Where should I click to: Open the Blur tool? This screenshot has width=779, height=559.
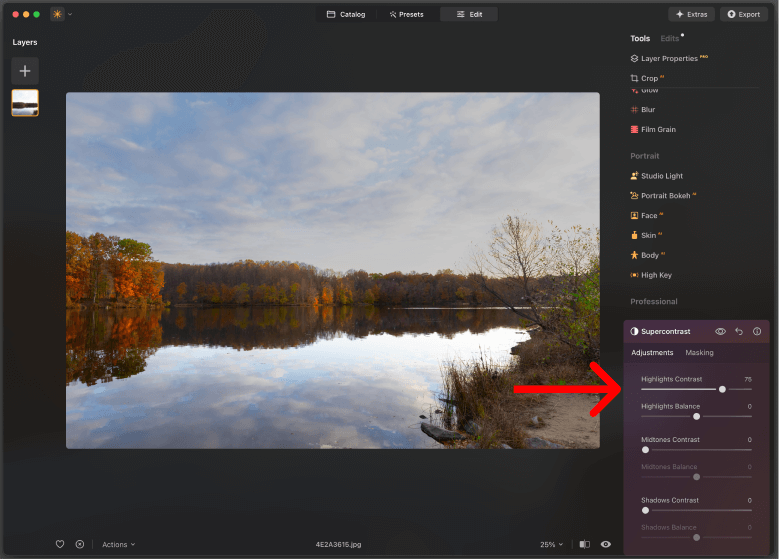tap(643, 110)
